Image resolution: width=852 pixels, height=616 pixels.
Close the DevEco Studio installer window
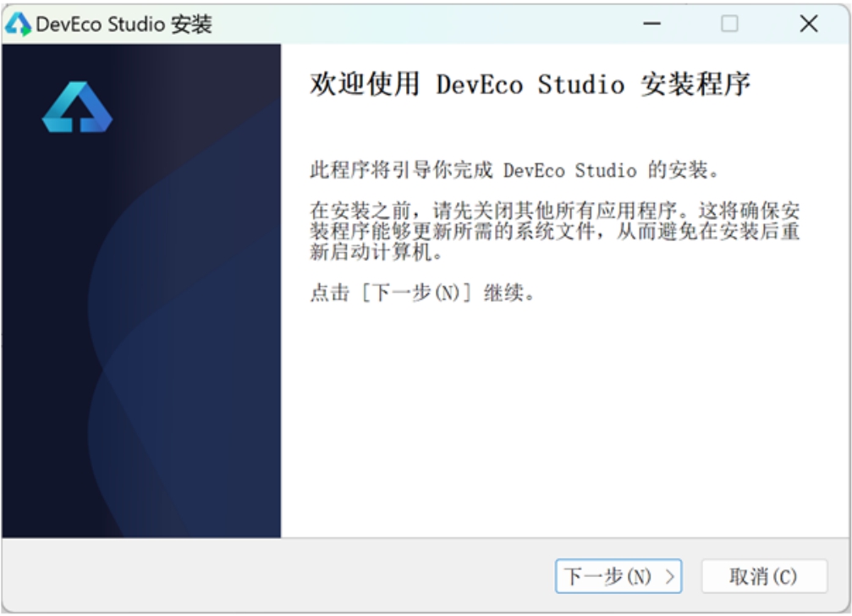[x=809, y=24]
